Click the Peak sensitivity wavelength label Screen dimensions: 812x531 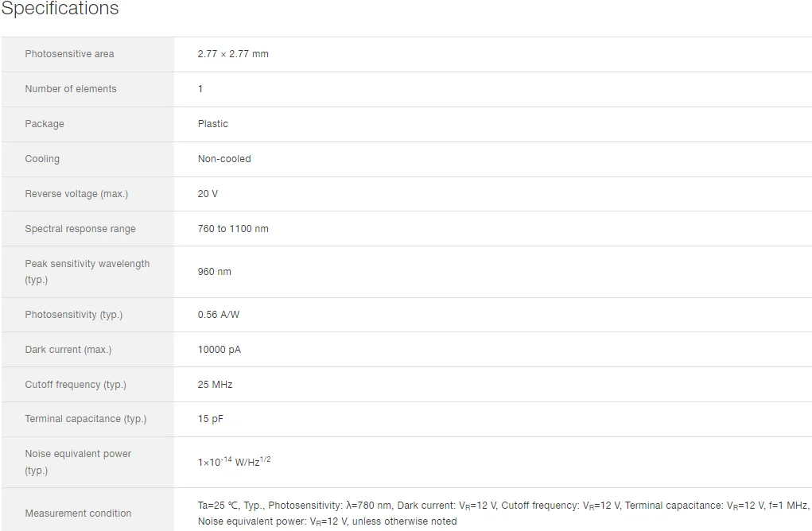click(x=87, y=264)
